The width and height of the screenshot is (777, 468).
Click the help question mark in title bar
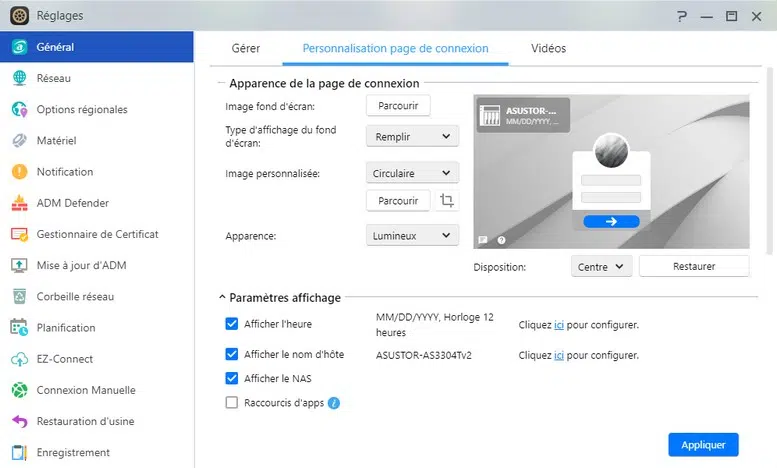682,16
